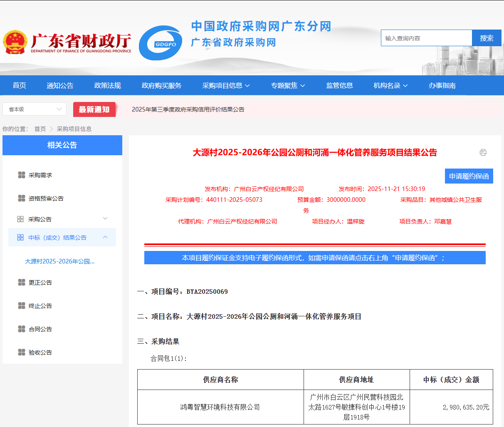504x427 pixels.
Task: Click the 终止公告 sidebar icon
Action: (22, 305)
